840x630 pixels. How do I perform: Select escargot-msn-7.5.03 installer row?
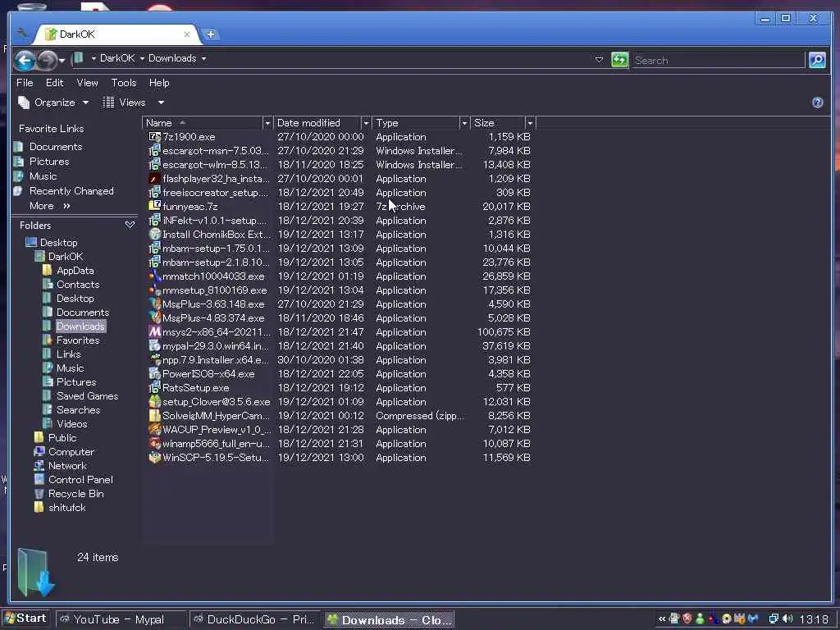click(x=340, y=151)
